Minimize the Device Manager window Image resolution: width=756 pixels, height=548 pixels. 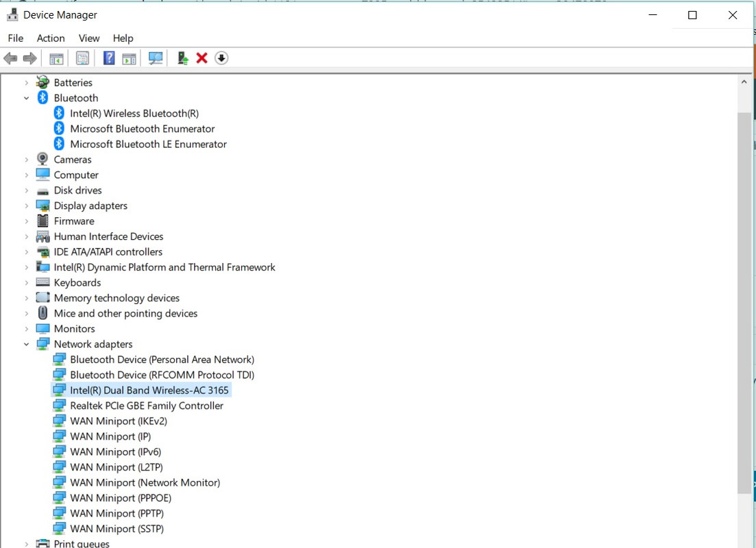653,15
